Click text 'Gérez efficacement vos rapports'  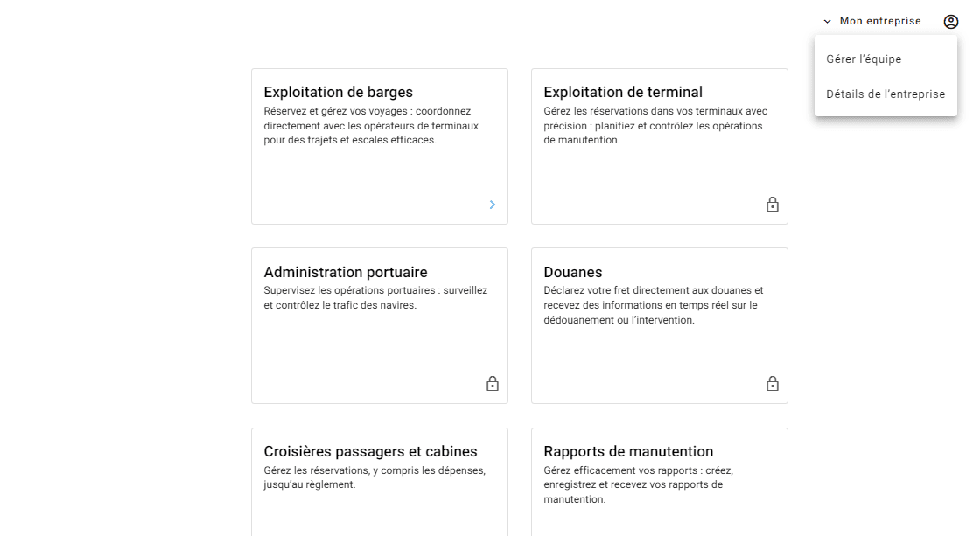pos(638,484)
